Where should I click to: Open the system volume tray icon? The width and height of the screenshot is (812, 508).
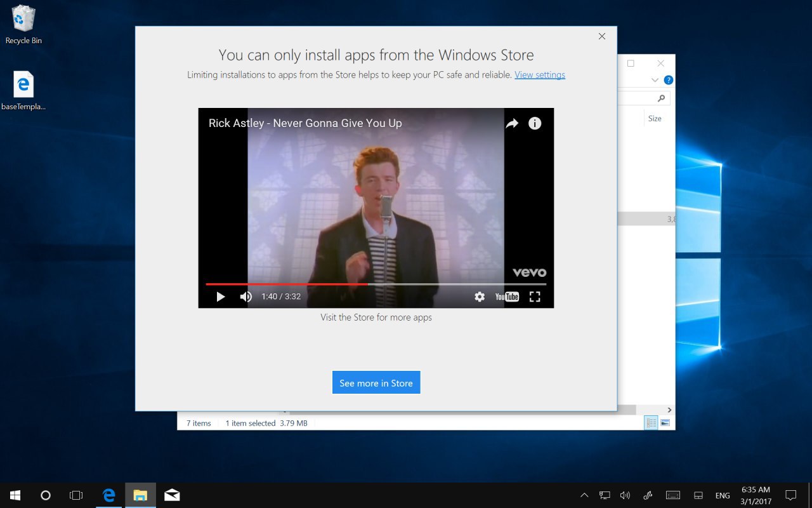(625, 495)
